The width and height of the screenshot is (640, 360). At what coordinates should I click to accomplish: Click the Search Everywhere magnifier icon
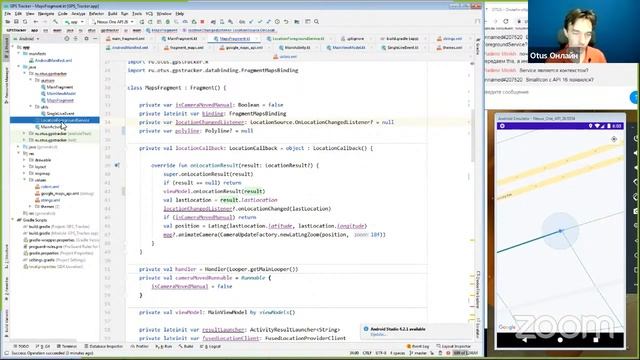pos(316,22)
